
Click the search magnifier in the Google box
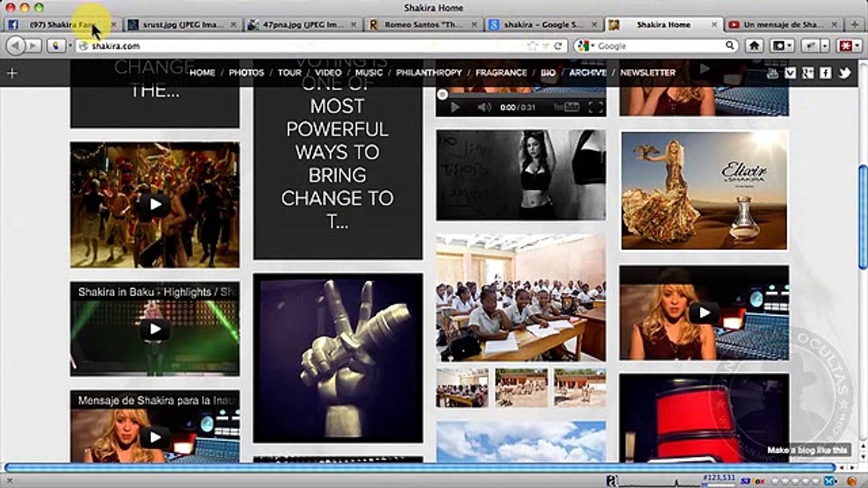coord(730,45)
